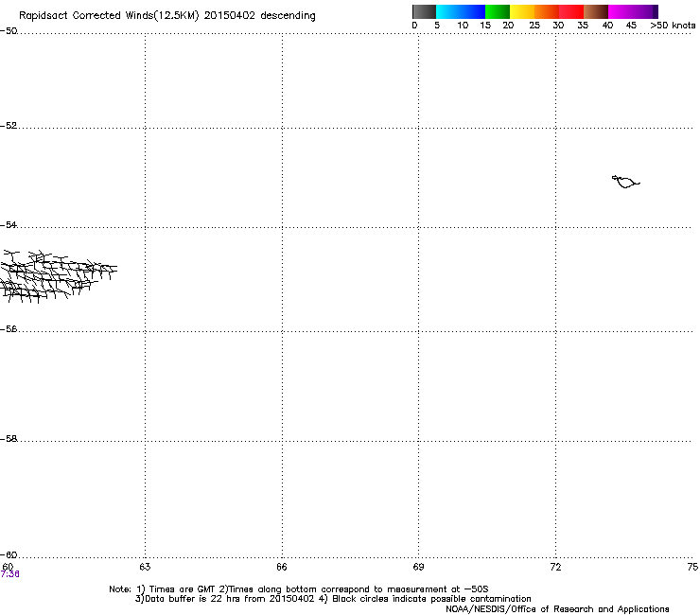
Task: Click the gray 0-5 knots color segment
Action: pos(424,11)
